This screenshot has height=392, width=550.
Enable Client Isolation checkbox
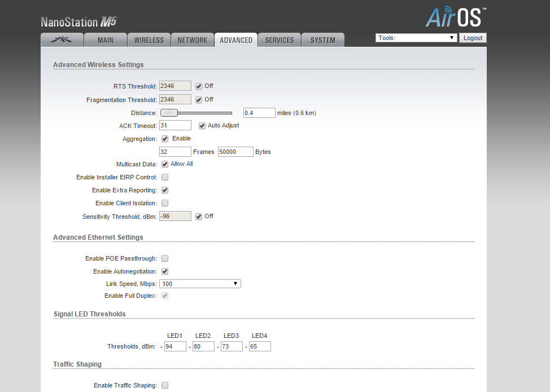tap(165, 203)
